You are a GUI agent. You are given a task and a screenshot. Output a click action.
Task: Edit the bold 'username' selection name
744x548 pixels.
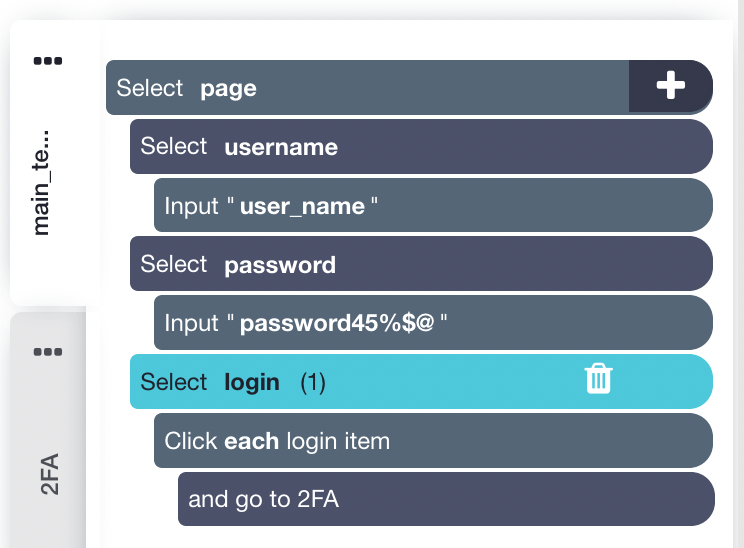(281, 147)
